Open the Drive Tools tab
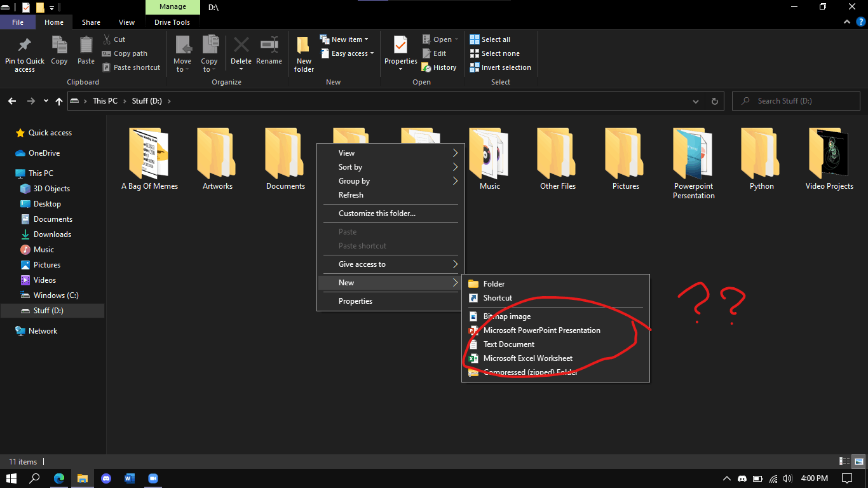868x488 pixels. (x=172, y=22)
